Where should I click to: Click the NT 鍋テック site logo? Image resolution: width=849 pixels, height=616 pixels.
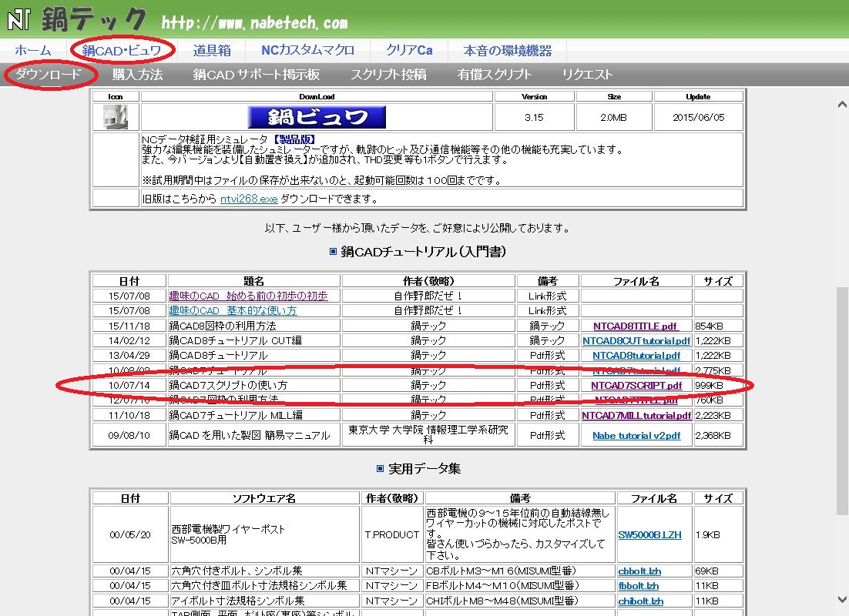coord(76,19)
